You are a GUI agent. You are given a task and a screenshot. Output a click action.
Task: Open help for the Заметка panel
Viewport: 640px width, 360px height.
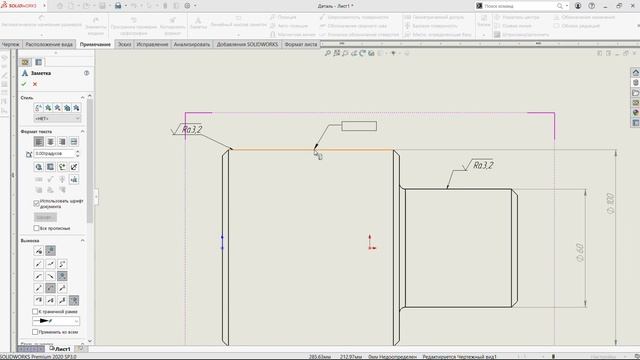click(86, 73)
